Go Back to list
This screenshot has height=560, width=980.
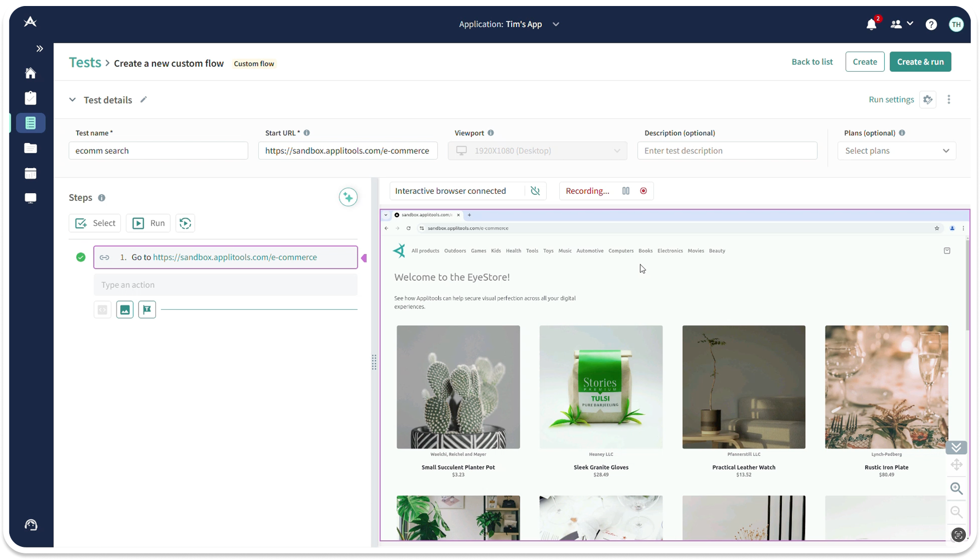pos(812,62)
